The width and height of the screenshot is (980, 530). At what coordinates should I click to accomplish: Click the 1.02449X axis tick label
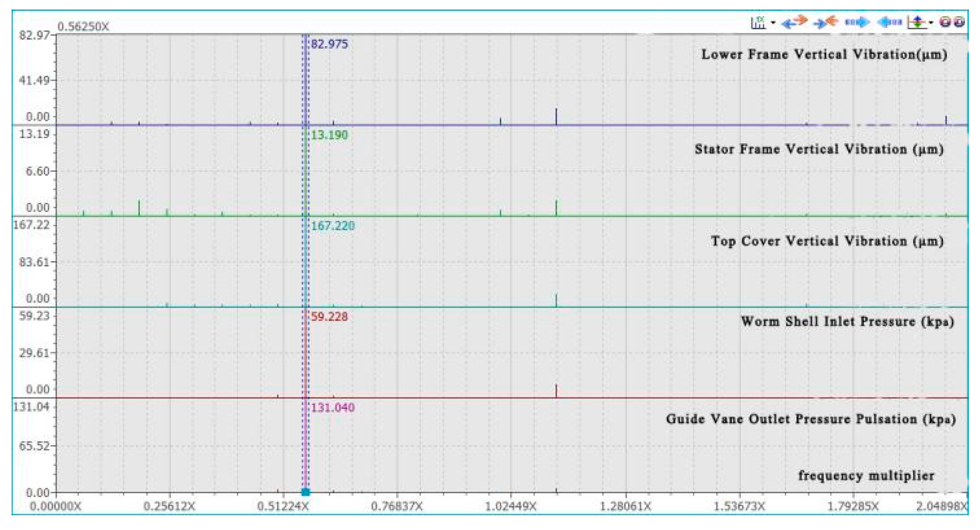point(510,507)
